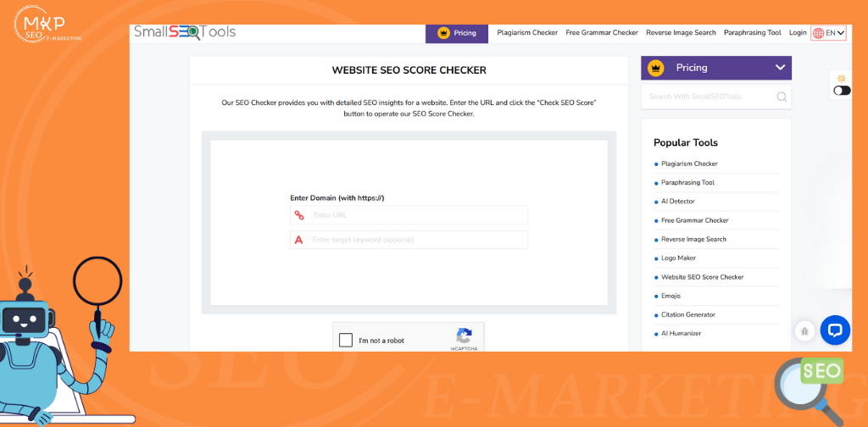Focus the target keyword optional field
This screenshot has width=868, height=427.
(x=417, y=240)
